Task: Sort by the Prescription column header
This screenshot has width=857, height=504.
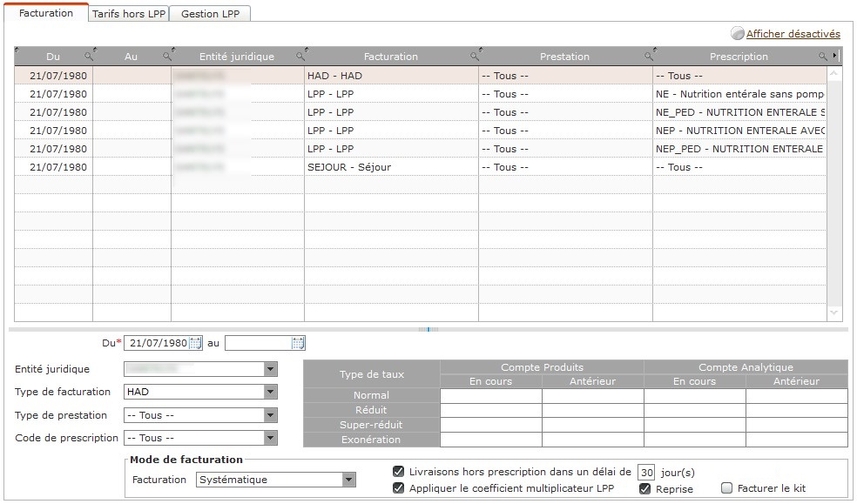Action: tap(739, 57)
